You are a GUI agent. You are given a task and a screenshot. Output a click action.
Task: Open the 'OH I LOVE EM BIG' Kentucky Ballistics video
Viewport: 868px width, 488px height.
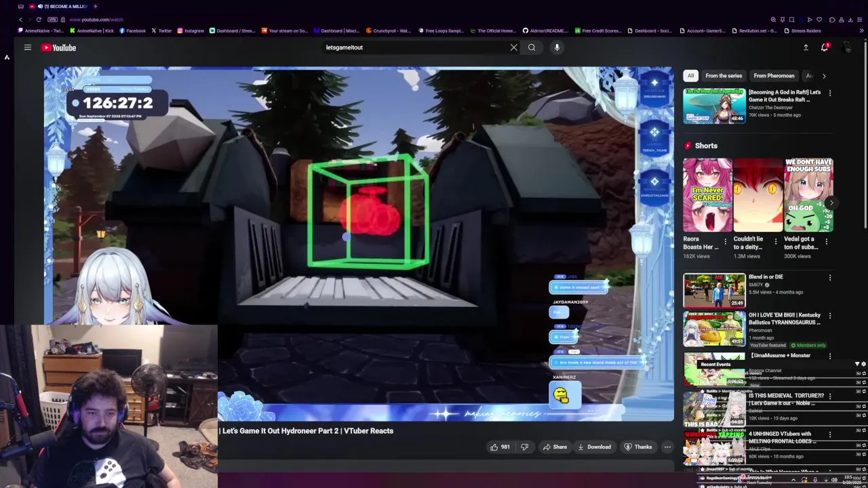(x=714, y=328)
